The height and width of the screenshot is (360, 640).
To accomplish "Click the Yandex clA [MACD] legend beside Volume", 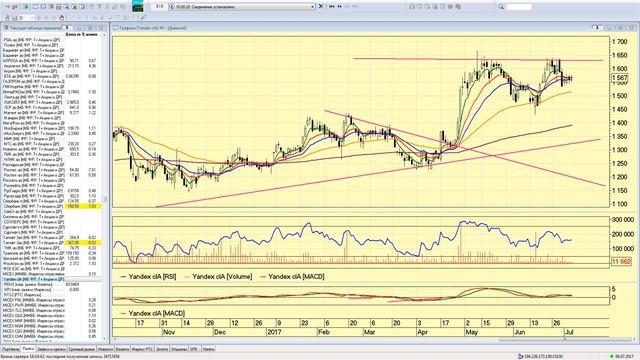I will [296, 277].
